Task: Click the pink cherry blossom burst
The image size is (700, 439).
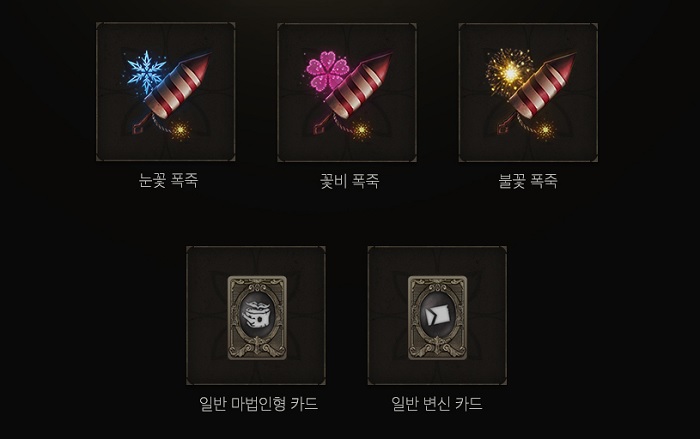Action: point(327,71)
